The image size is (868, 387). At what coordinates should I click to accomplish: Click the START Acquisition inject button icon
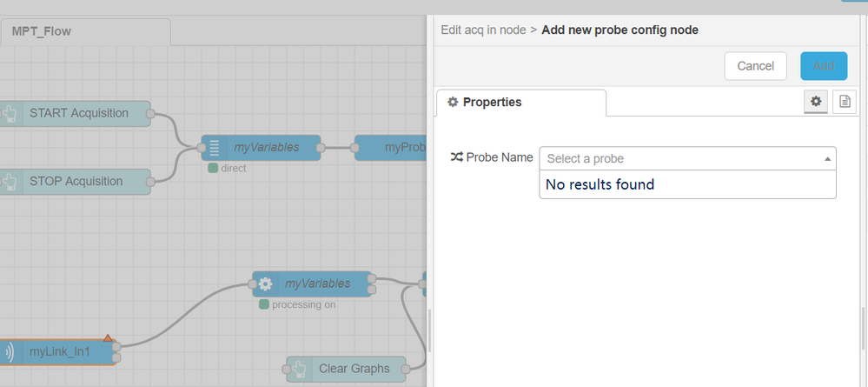tap(10, 114)
